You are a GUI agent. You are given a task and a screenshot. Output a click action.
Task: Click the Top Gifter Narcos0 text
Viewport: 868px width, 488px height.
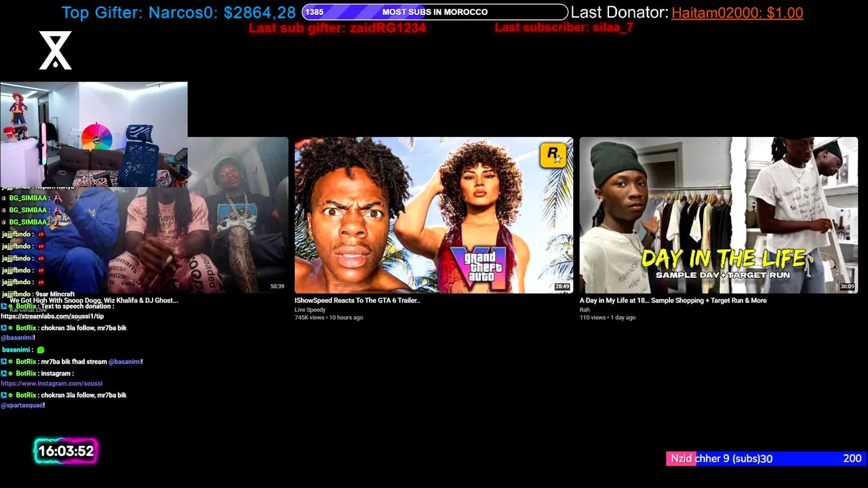(x=178, y=12)
